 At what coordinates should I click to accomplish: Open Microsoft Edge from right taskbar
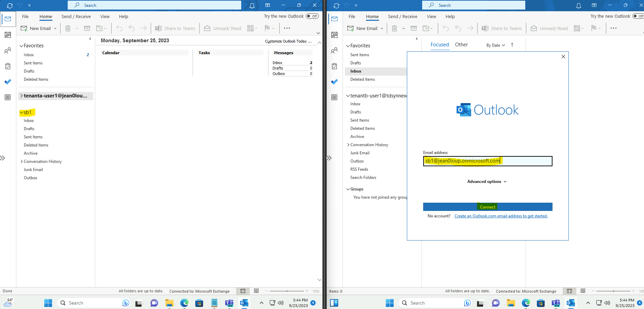tap(526, 303)
